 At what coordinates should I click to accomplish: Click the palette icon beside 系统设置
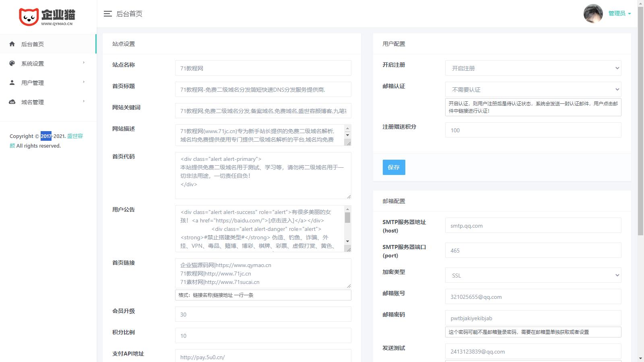[x=12, y=64]
